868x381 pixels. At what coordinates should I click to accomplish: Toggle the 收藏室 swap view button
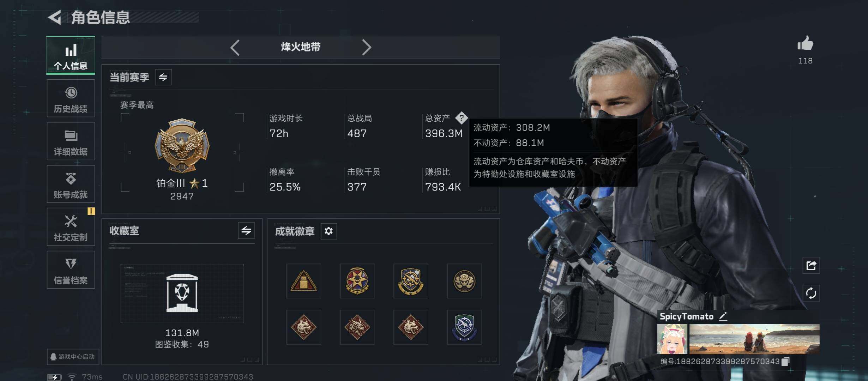(246, 231)
